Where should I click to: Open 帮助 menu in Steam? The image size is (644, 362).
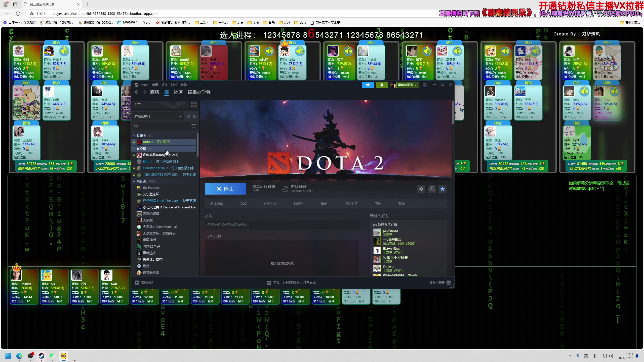pos(184,85)
